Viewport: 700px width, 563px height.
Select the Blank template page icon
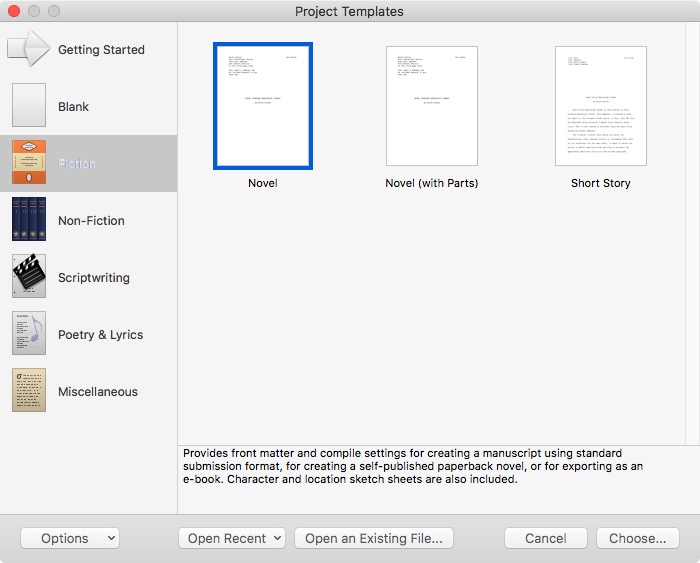pos(29,106)
